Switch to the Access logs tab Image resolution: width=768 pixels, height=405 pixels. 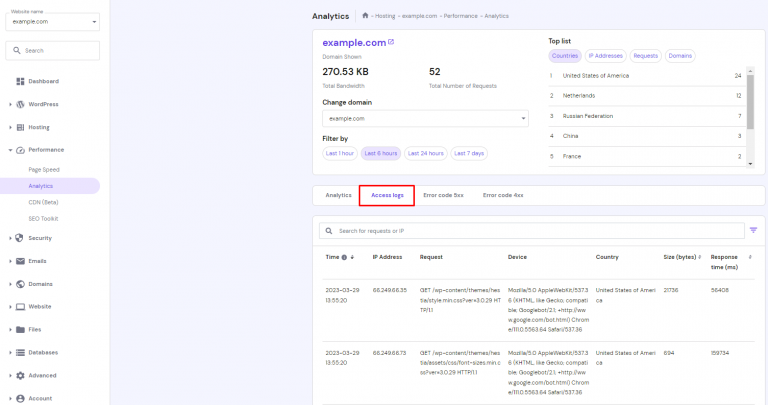click(386, 195)
